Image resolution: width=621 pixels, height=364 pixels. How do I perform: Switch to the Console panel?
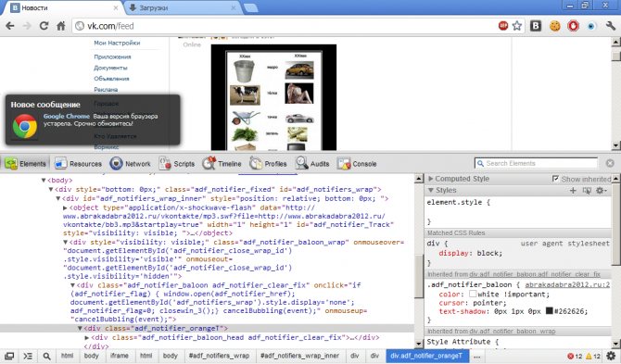357,163
